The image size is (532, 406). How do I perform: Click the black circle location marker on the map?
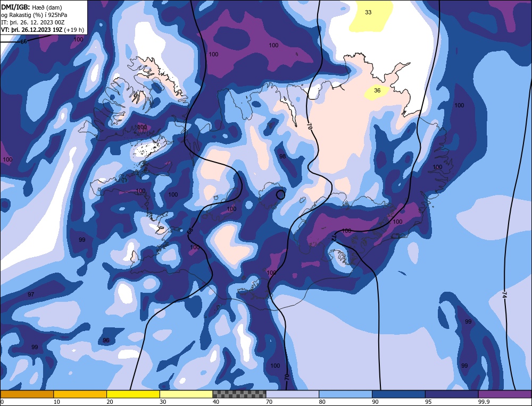click(x=280, y=194)
